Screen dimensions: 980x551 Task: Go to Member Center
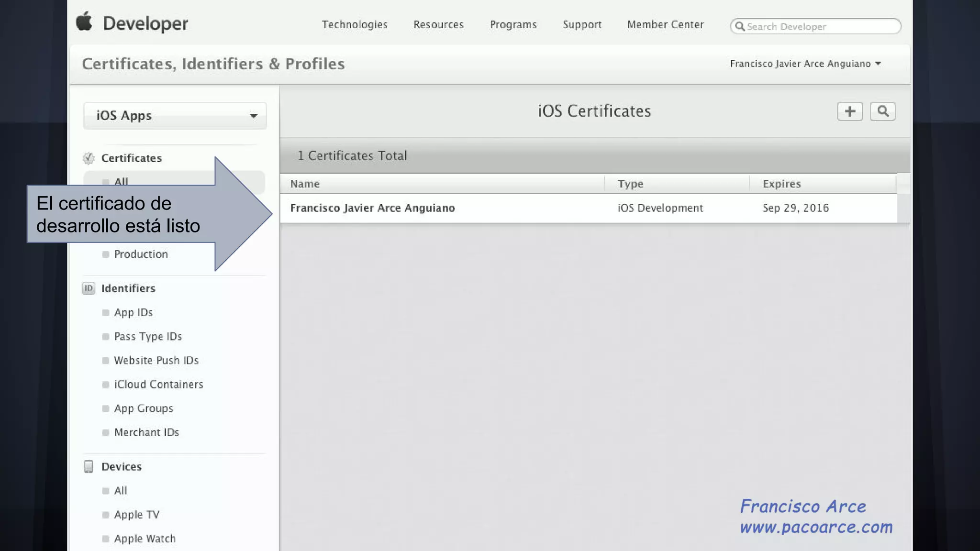coord(665,24)
